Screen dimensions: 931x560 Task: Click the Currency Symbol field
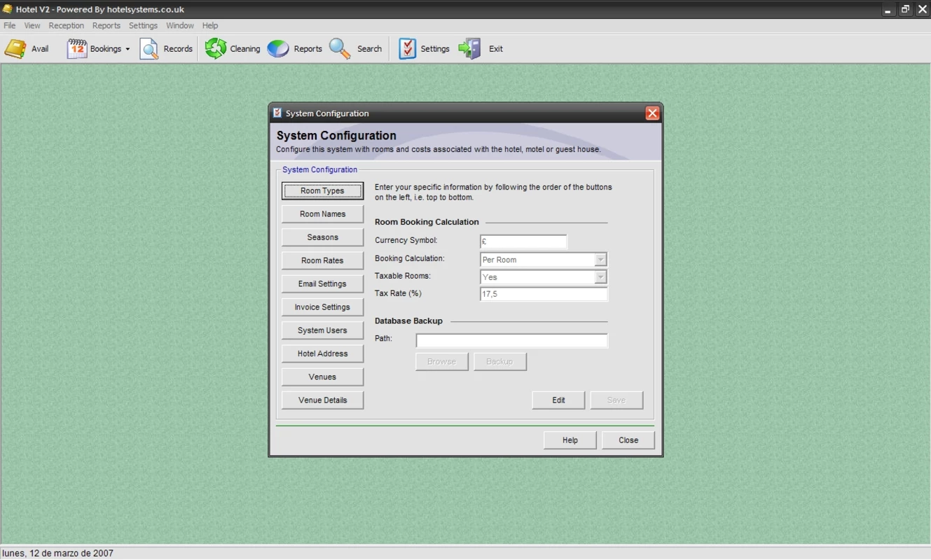pos(523,241)
